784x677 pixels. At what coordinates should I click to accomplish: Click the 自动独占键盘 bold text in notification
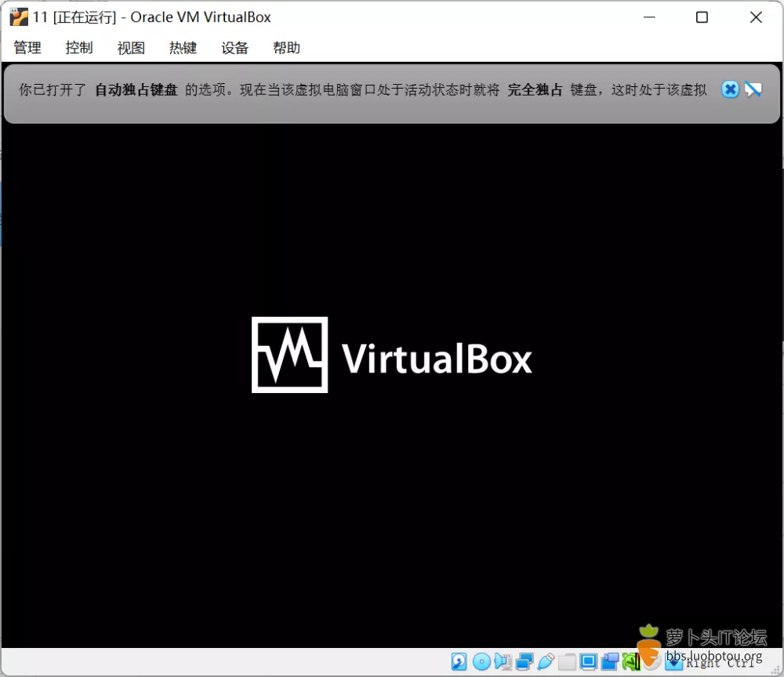(x=136, y=89)
